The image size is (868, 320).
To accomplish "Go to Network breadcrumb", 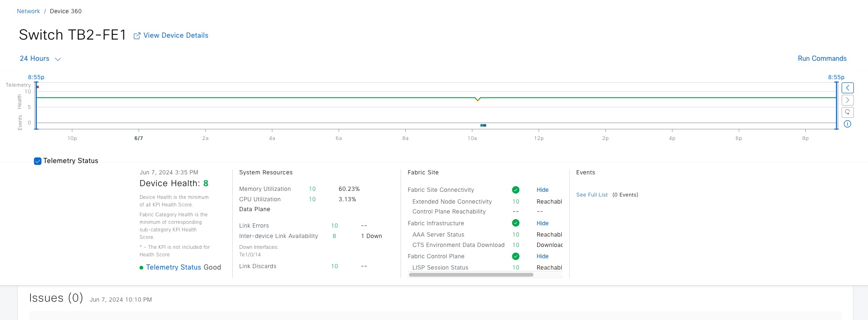I will point(28,11).
